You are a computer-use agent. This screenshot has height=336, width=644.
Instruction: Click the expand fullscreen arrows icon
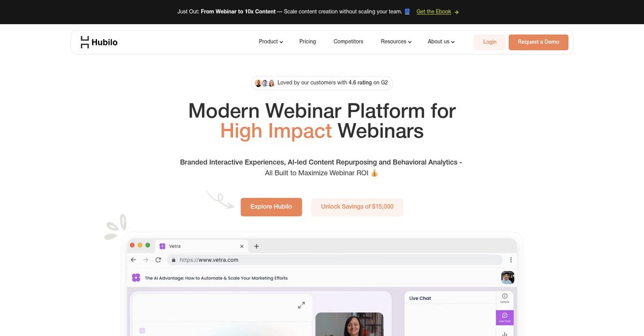302,305
